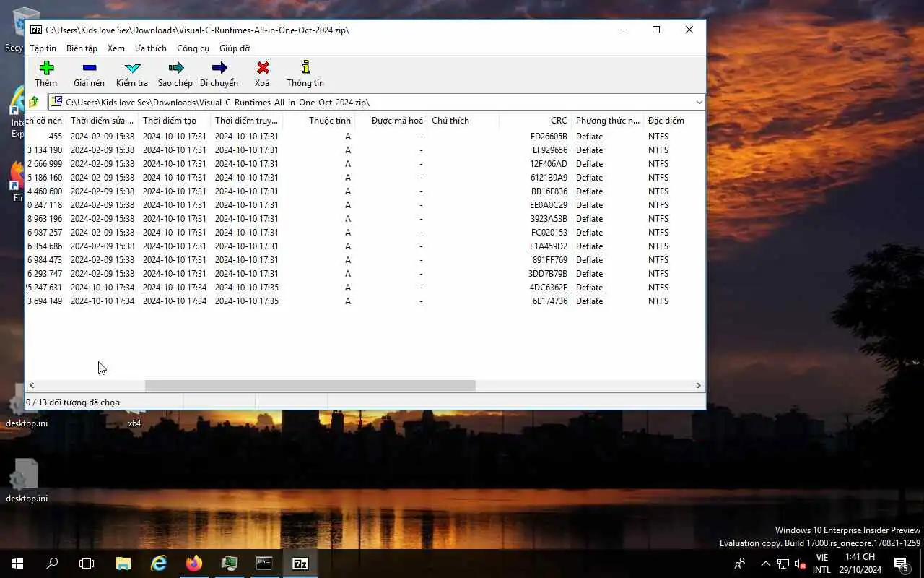
Task: Sort by the Được mã hoá column header
Action: tap(391, 121)
